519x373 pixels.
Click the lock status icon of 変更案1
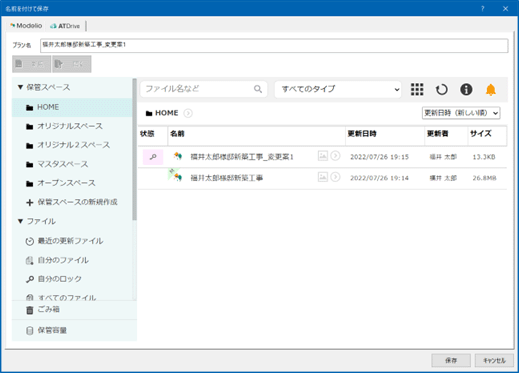tap(153, 157)
